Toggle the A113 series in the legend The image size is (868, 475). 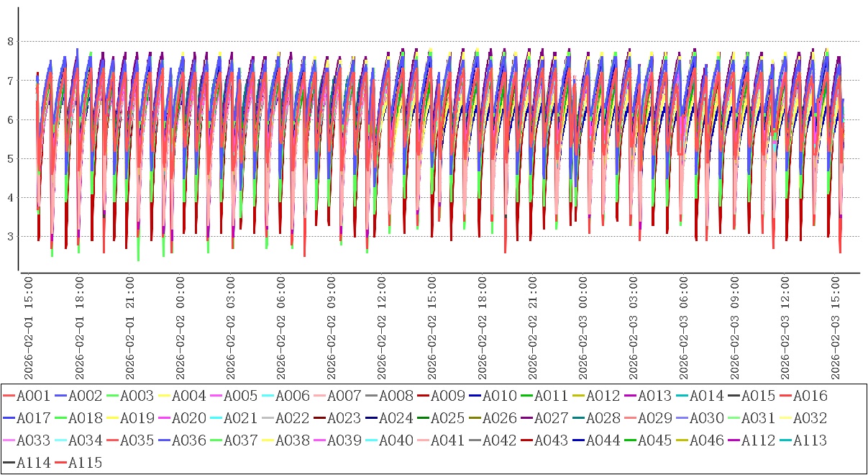[x=810, y=440]
